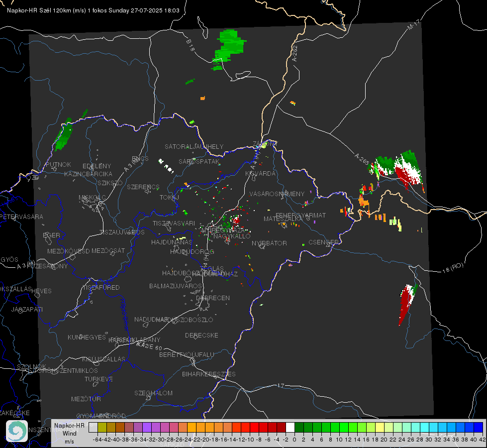Click the A42/E 60 road label
This screenshot has width=487, height=448.
(x=149, y=346)
